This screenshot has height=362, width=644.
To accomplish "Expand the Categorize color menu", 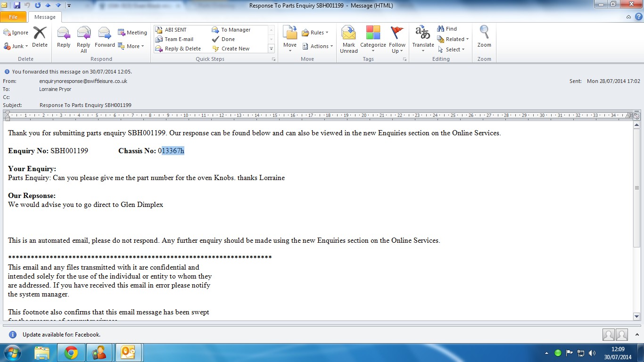I will [x=373, y=39].
